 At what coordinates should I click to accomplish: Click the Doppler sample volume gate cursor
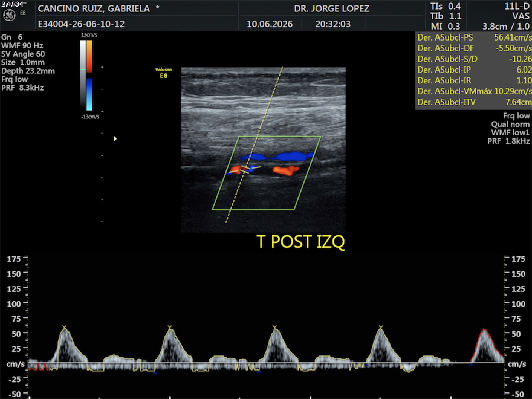coord(245,170)
